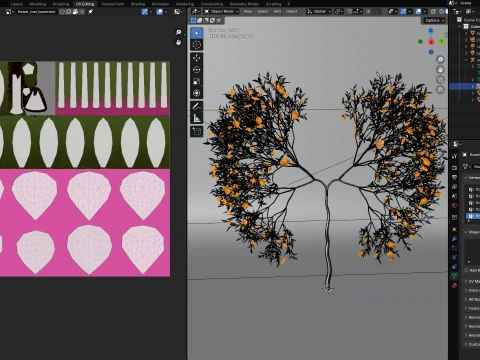Open the Add menu in the 3D viewport
The height and width of the screenshot is (360, 480).
click(x=277, y=12)
